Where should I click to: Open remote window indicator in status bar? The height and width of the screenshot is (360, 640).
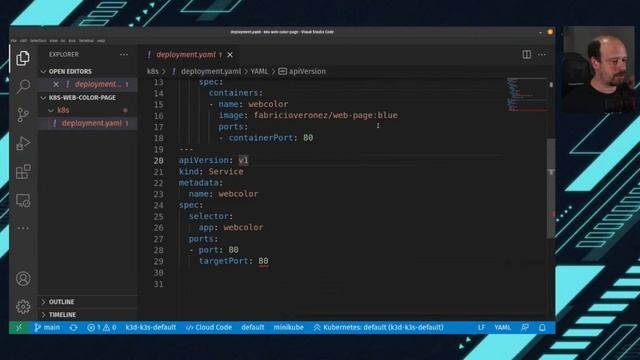pyautogui.click(x=19, y=327)
